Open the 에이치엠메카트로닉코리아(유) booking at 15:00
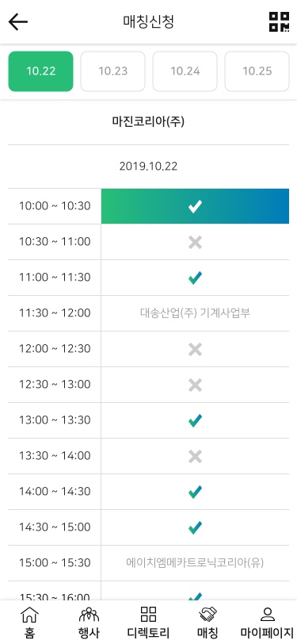This screenshot has height=644, width=297. [195, 563]
